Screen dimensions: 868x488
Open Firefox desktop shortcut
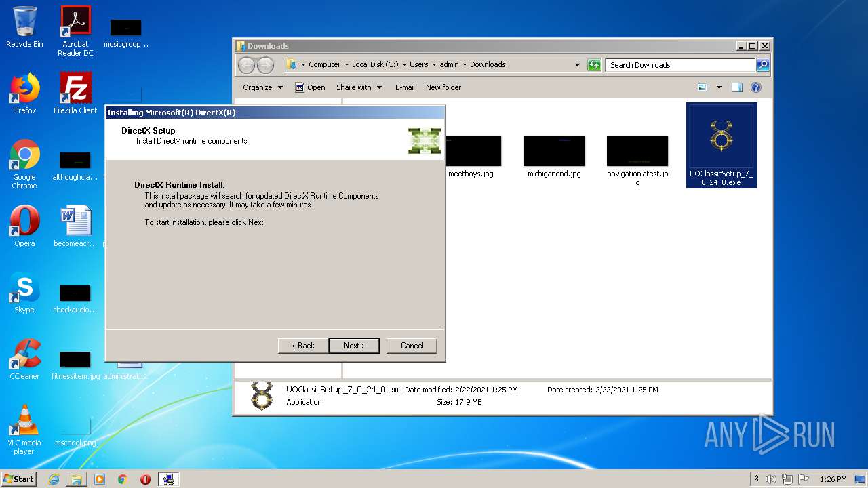(24, 94)
